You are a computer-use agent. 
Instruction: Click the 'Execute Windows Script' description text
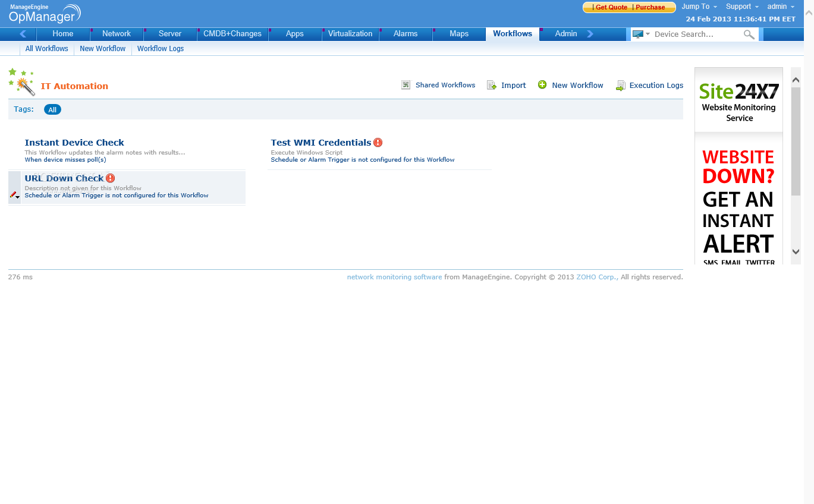[x=307, y=153]
